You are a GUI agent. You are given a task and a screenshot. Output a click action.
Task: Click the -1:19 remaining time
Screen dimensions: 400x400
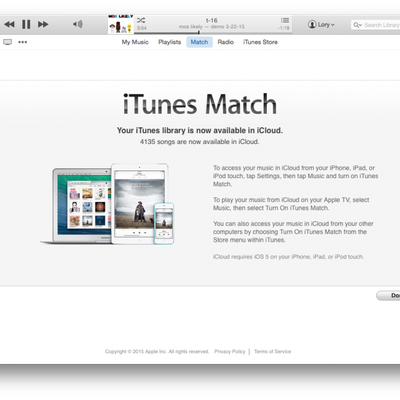(284, 28)
